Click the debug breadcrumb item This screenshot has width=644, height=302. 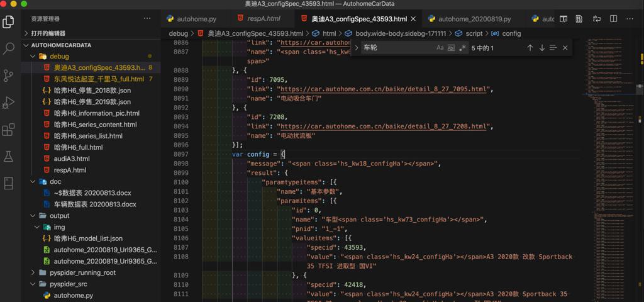(x=178, y=33)
